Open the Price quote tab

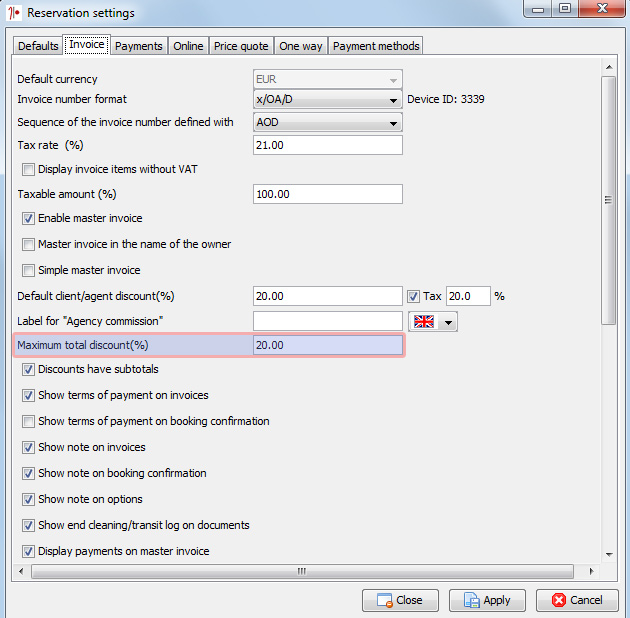(241, 46)
